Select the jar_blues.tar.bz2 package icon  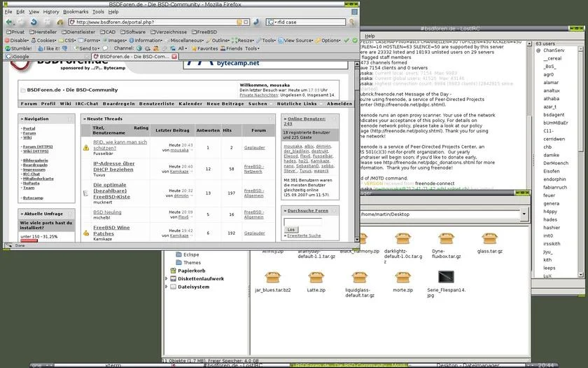click(272, 278)
